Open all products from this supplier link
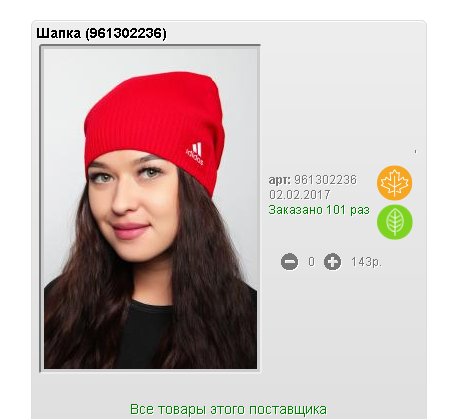The image size is (459, 419). click(x=228, y=409)
